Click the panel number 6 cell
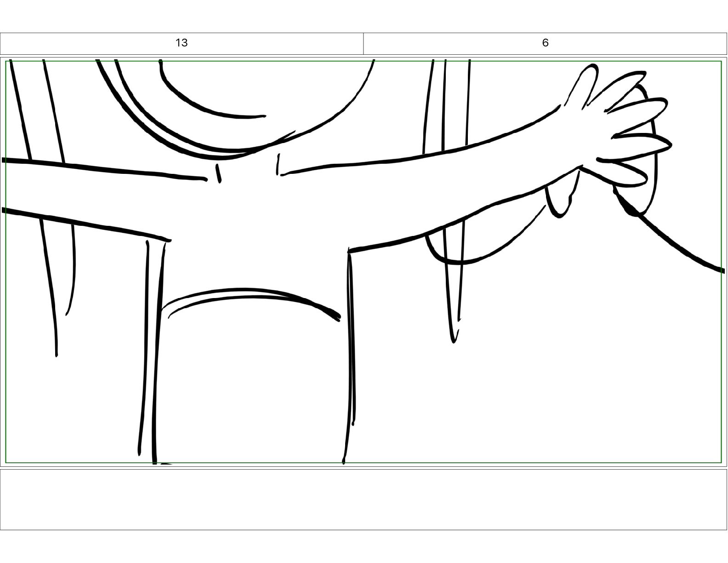 [545, 43]
